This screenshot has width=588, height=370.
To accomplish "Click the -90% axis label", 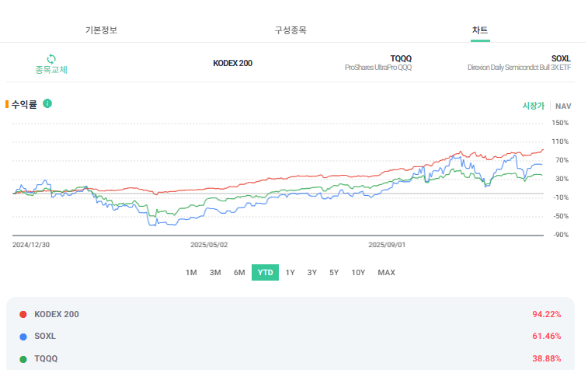I will pyautogui.click(x=561, y=235).
